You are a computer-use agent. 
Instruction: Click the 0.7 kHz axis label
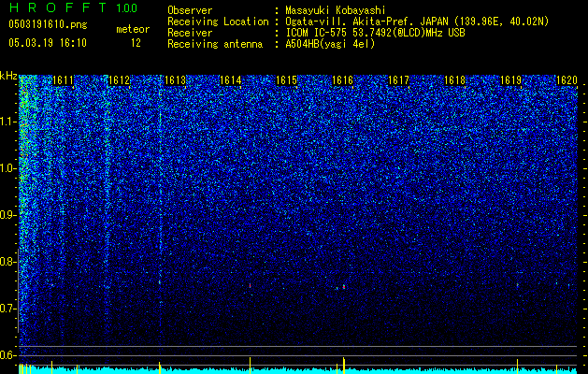pos(7,309)
